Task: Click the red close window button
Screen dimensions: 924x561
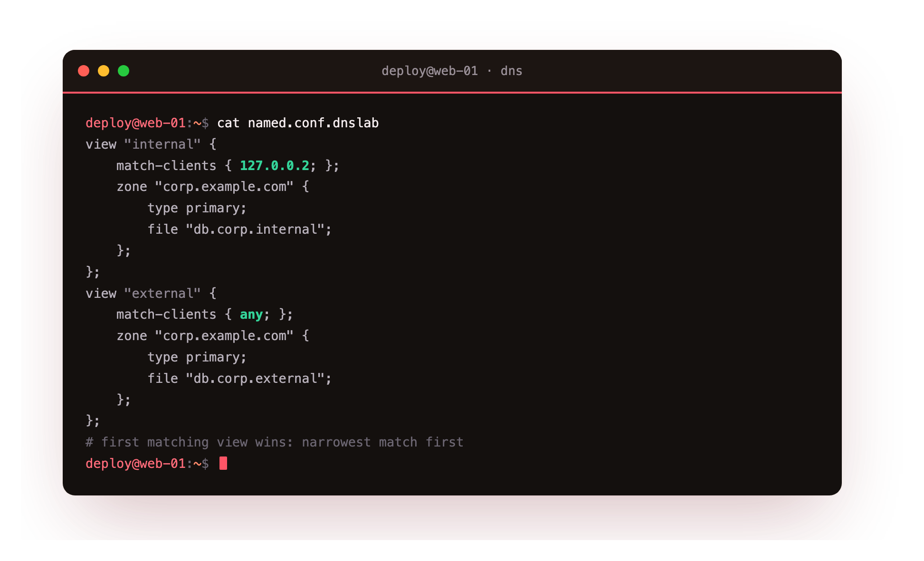Action: 84,71
